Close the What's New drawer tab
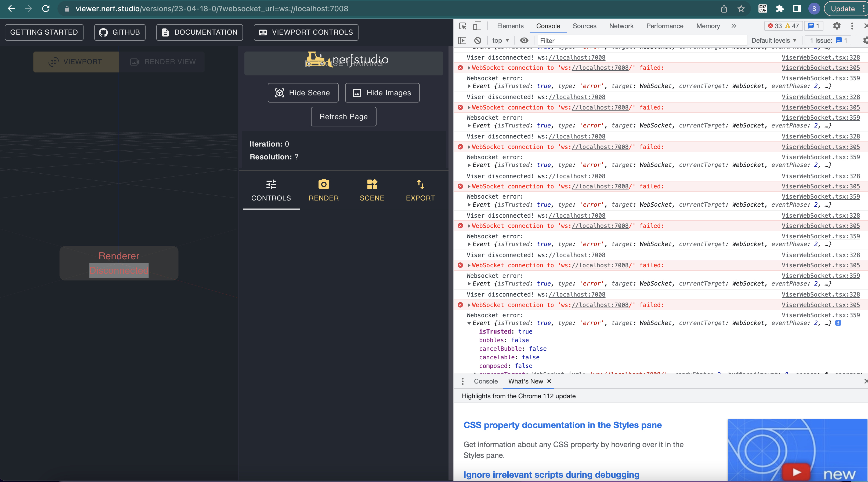This screenshot has height=482, width=868. 549,381
